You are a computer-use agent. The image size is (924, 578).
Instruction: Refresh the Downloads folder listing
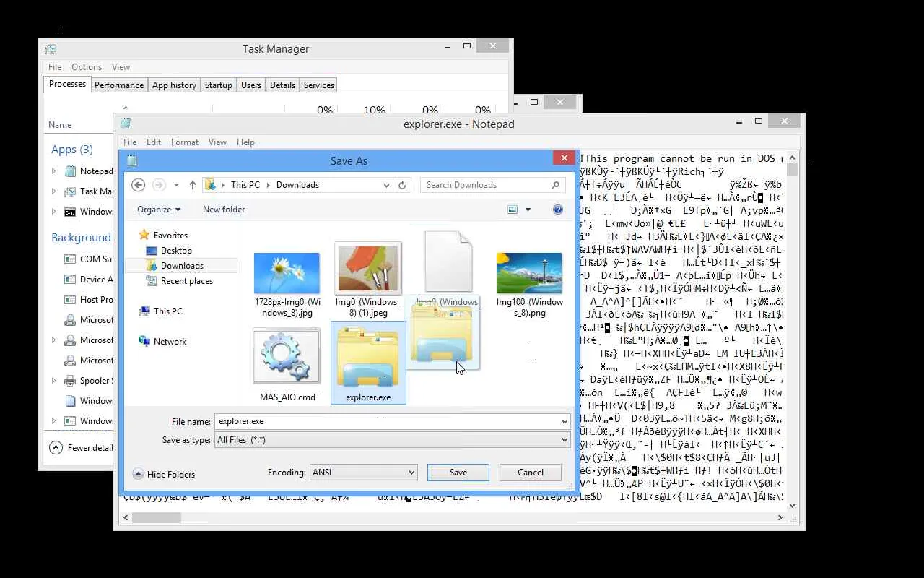click(402, 185)
